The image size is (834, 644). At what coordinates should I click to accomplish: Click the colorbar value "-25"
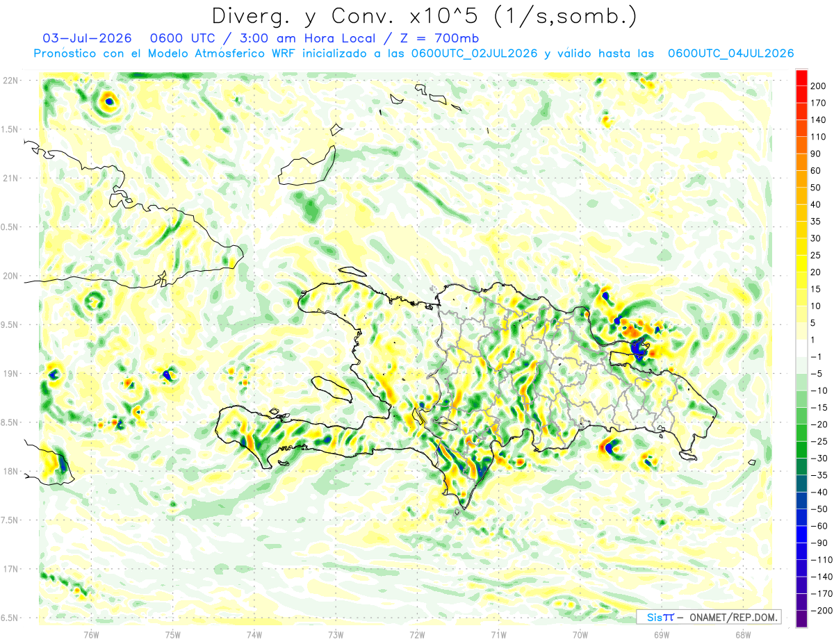(x=821, y=441)
